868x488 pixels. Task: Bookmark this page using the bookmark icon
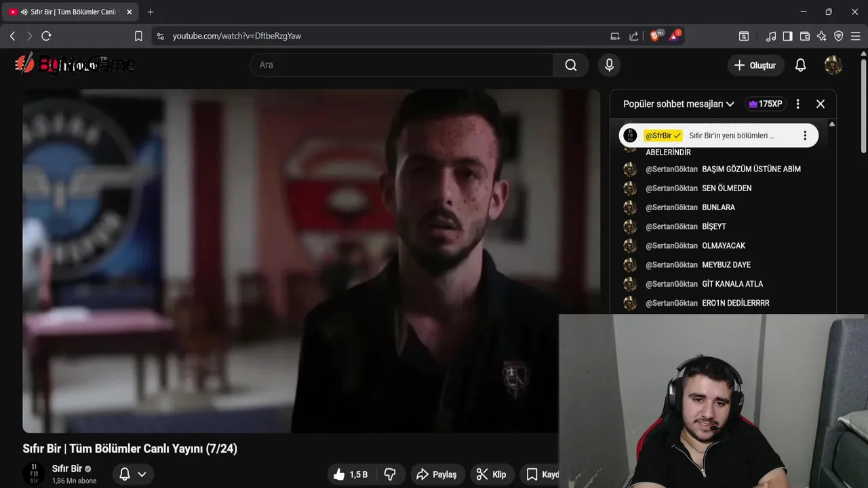point(138,36)
